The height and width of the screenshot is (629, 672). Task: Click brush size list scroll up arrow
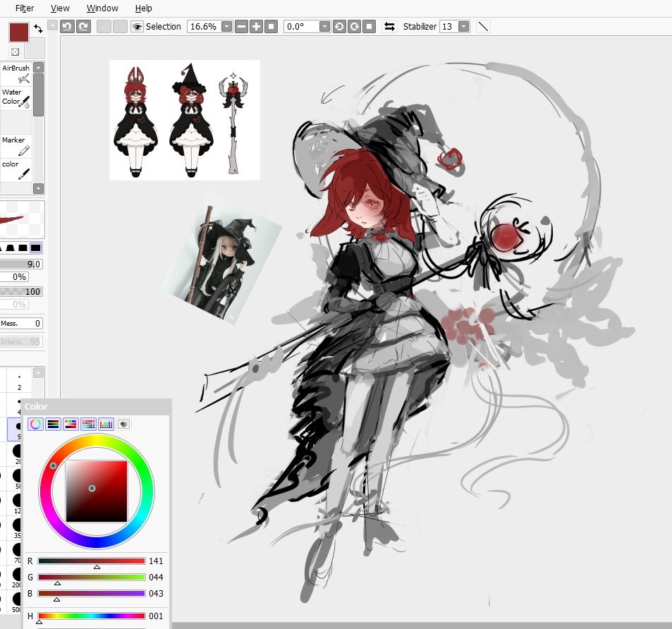pyautogui.click(x=38, y=373)
